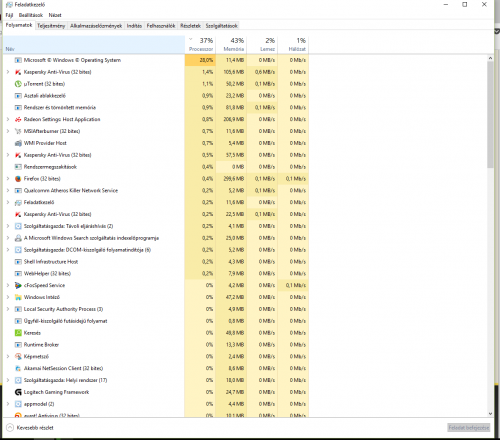Switch to the Indítás tab

pos(134,26)
